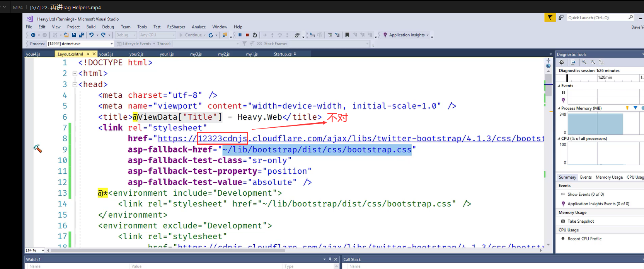
Task: Click the quick actions hammer icon
Action: pos(37,149)
